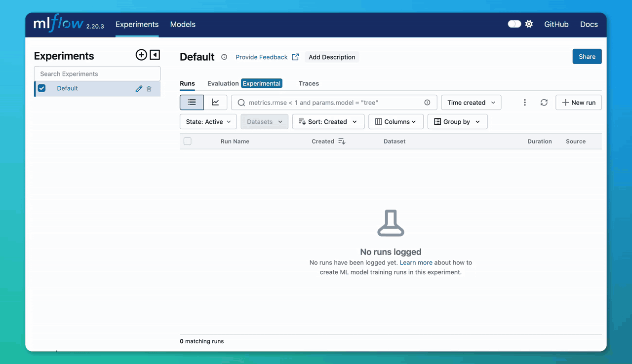Click the Share button

pos(587,56)
